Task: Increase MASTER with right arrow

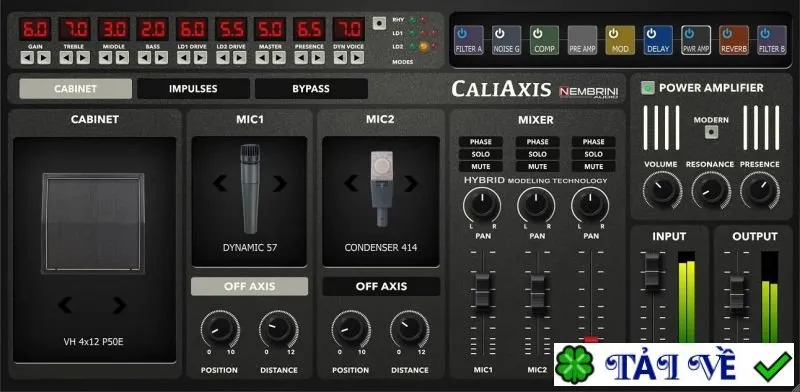Action: (x=279, y=58)
